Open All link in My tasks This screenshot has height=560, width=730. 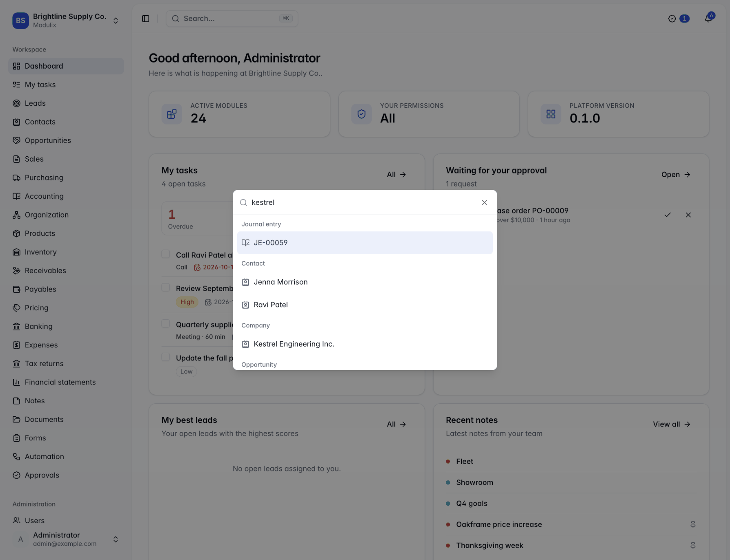click(396, 175)
